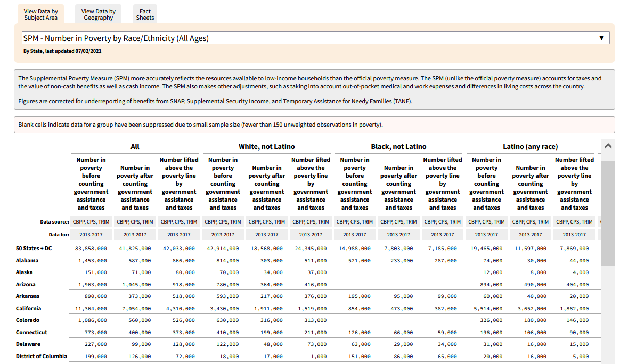Click the Supplemental Poverty Measure description box
The height and width of the screenshot is (364, 620).
click(x=314, y=90)
